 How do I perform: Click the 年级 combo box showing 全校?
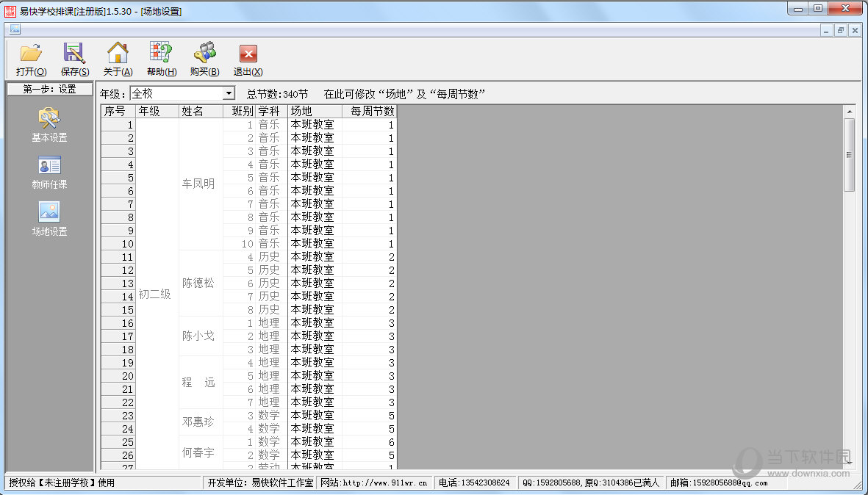tap(182, 93)
